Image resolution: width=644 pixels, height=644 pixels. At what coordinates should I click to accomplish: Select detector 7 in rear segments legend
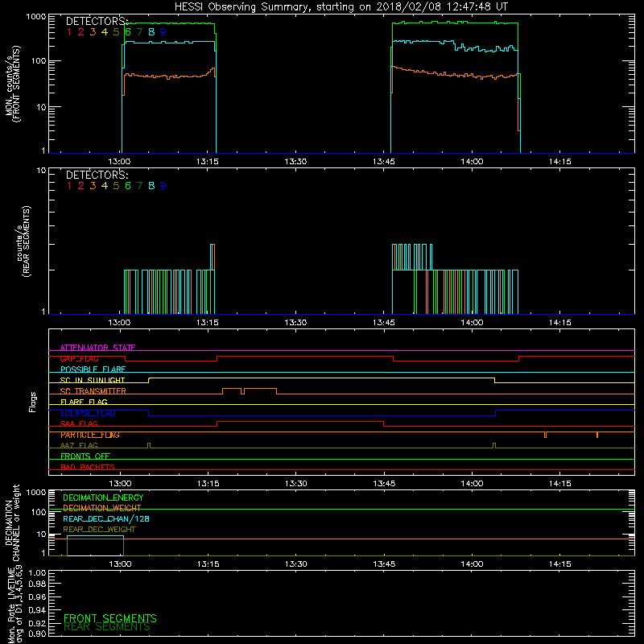139,186
